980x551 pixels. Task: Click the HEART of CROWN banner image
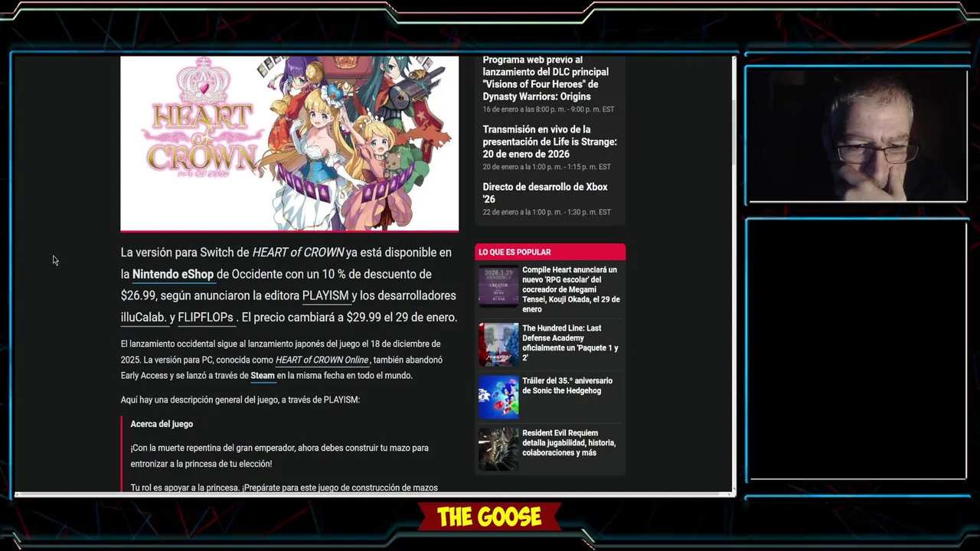pos(289,143)
